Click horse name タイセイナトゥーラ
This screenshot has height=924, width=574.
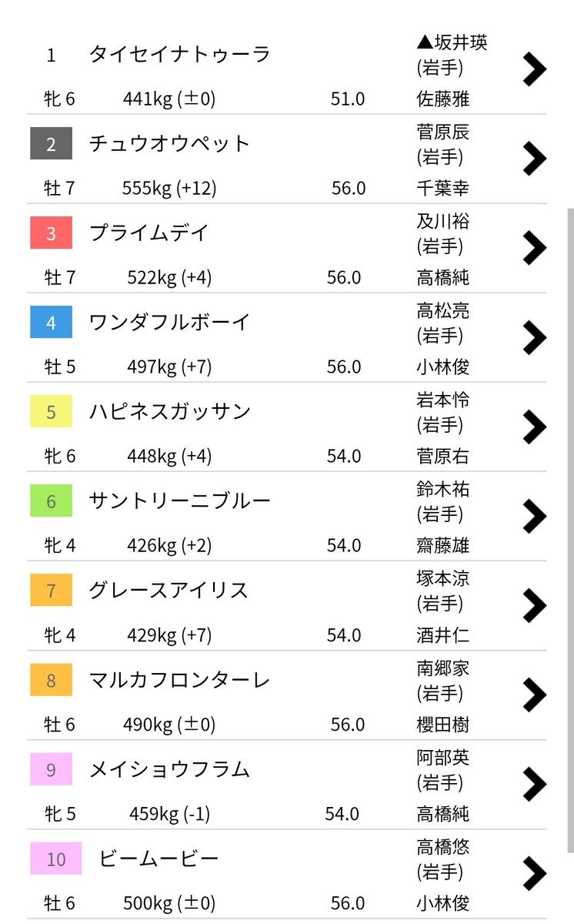(180, 54)
